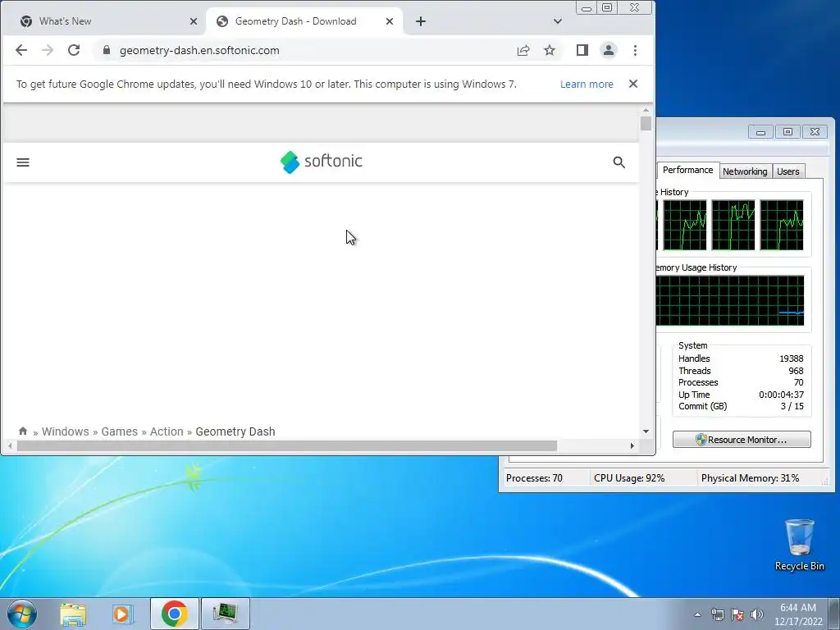
Task: Show hidden tray icons arrow
Action: (697, 614)
